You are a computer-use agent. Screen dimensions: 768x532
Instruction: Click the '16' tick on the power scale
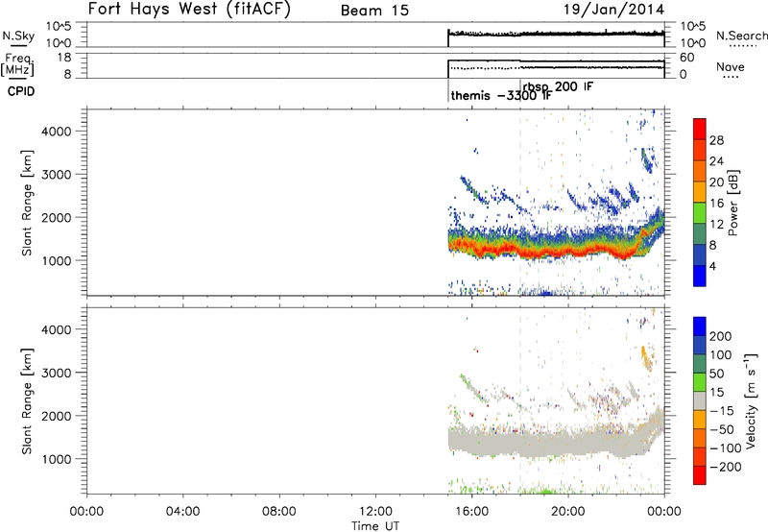tap(716, 204)
